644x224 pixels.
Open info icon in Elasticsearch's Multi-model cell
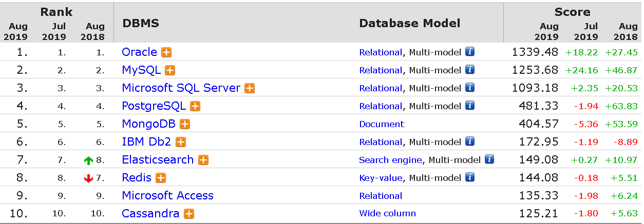click(x=489, y=159)
